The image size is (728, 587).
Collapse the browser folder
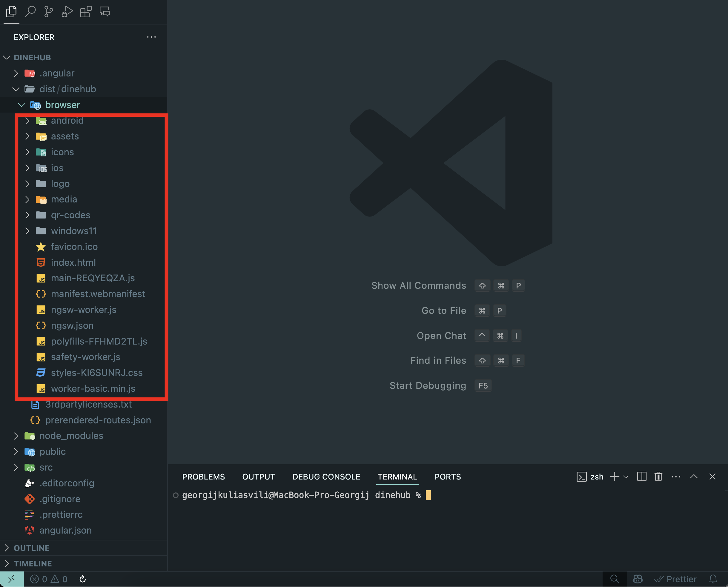(84, 105)
